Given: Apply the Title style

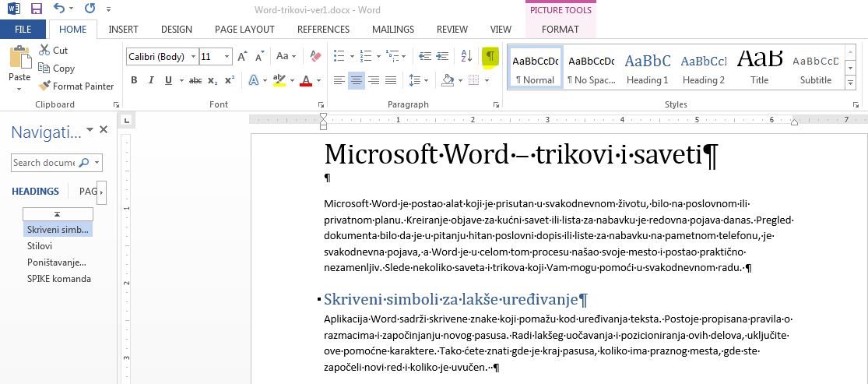Looking at the screenshot, I should point(760,67).
